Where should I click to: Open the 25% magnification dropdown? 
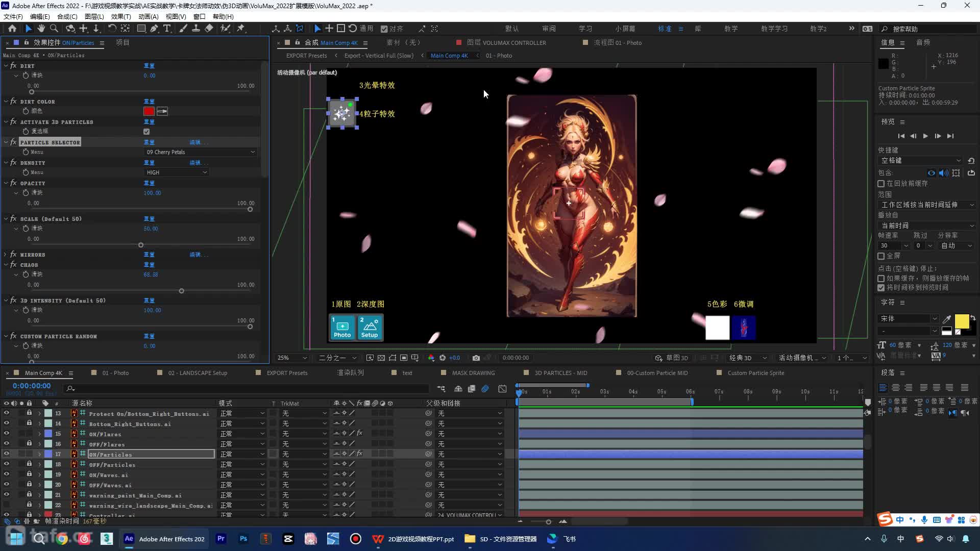pos(292,358)
